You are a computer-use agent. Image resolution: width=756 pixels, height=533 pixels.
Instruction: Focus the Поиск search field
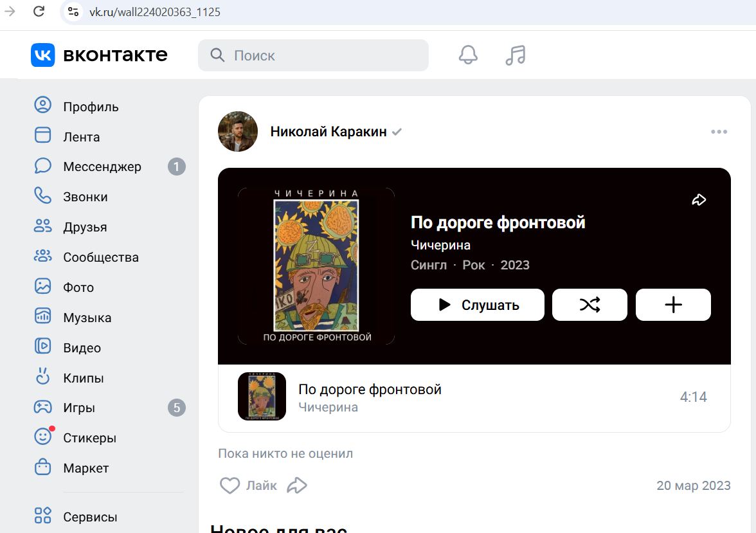[x=314, y=55]
